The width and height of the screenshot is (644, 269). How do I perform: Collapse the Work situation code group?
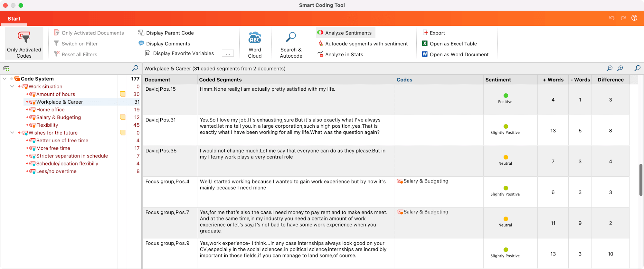click(12, 87)
